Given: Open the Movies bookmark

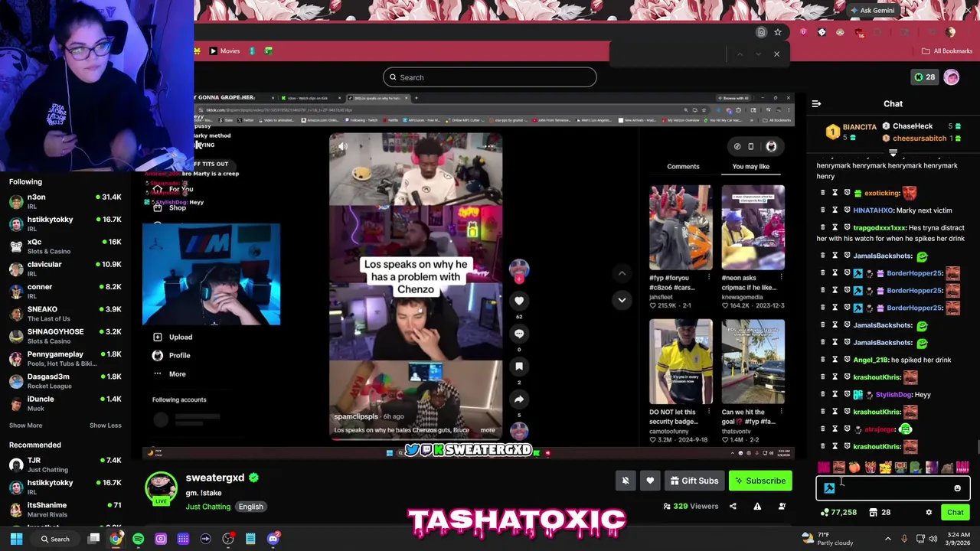Looking at the screenshot, I should pyautogui.click(x=224, y=51).
